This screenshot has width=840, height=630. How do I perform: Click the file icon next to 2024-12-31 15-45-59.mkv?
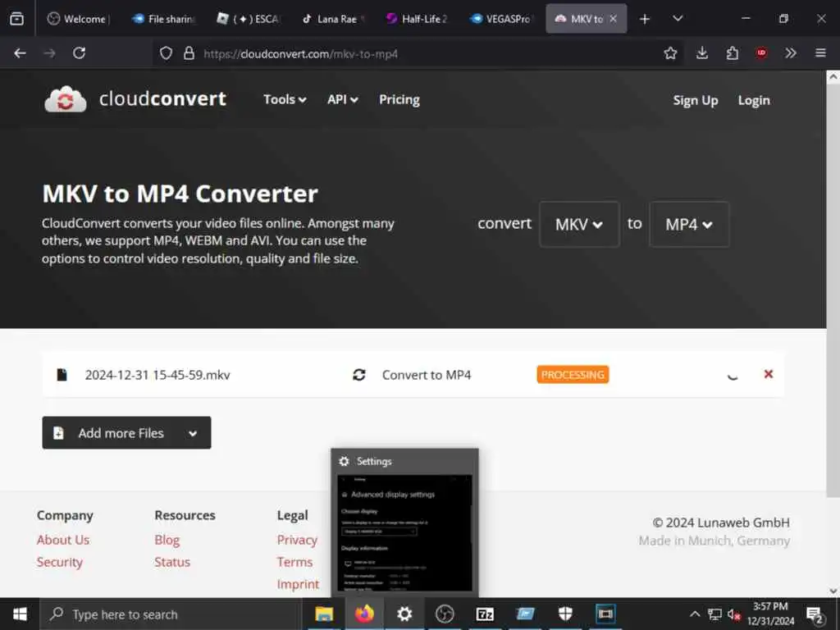pyautogui.click(x=62, y=374)
